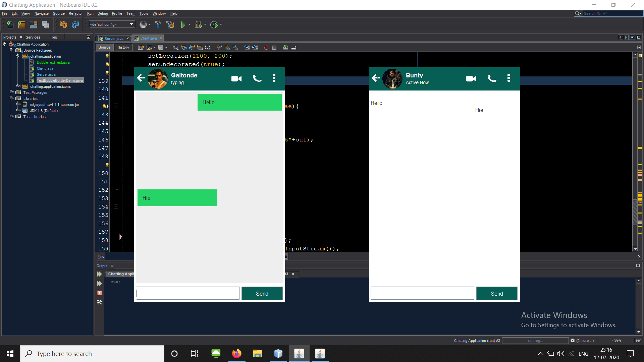This screenshot has width=644, height=362.
Task: Start a video call with Gaitonde
Action: [236, 78]
